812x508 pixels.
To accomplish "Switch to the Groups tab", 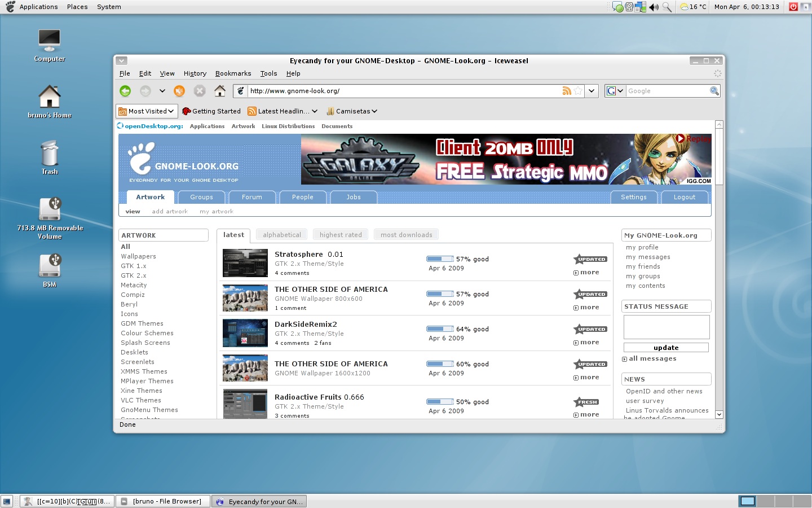I will pos(201,197).
